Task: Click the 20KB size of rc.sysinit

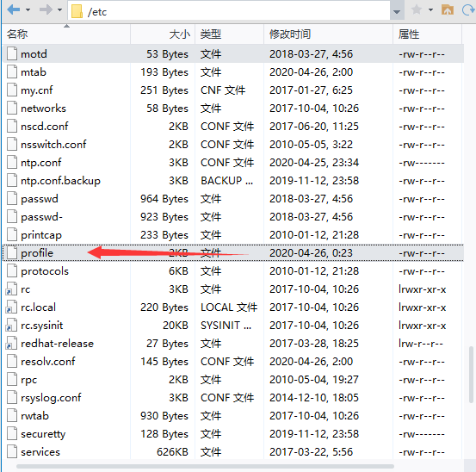Action: pos(176,325)
